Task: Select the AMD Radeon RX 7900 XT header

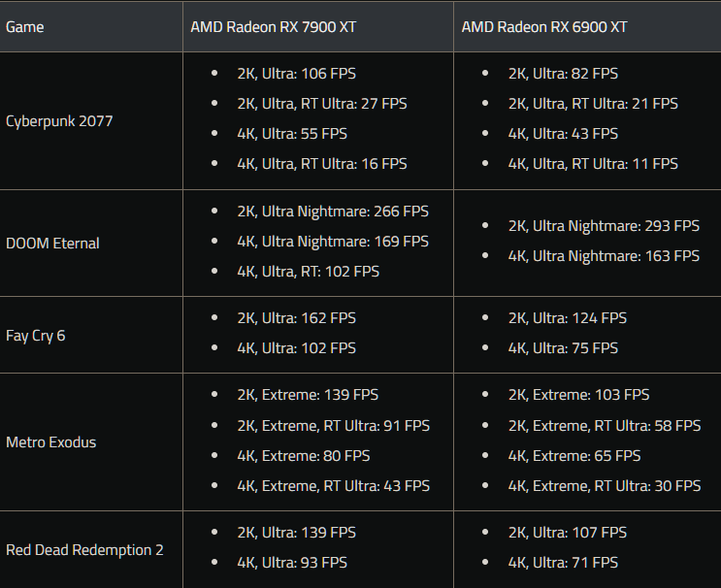Action: 273,27
